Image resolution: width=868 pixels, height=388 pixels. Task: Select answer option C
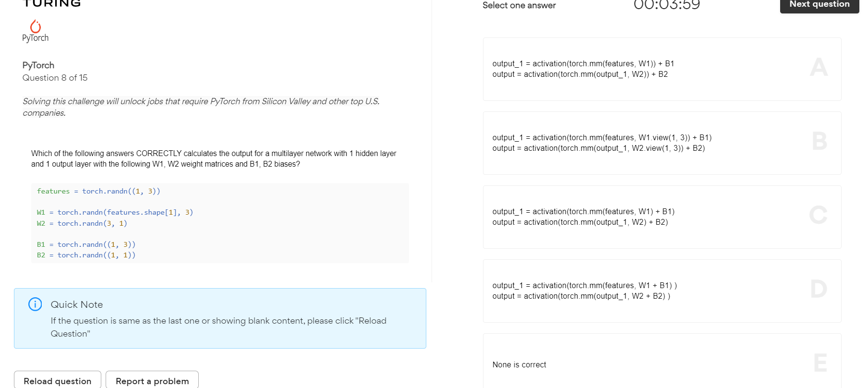(x=662, y=217)
